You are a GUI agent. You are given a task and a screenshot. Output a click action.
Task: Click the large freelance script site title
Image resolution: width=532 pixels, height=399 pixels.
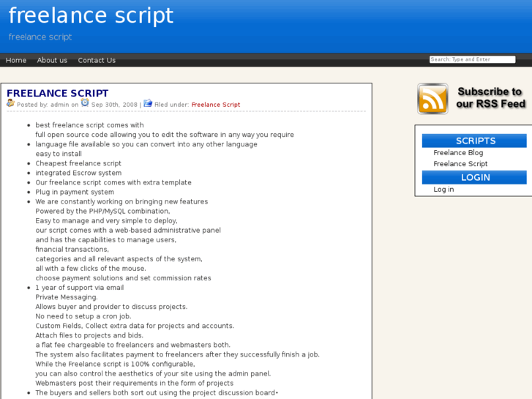pyautogui.click(x=91, y=15)
